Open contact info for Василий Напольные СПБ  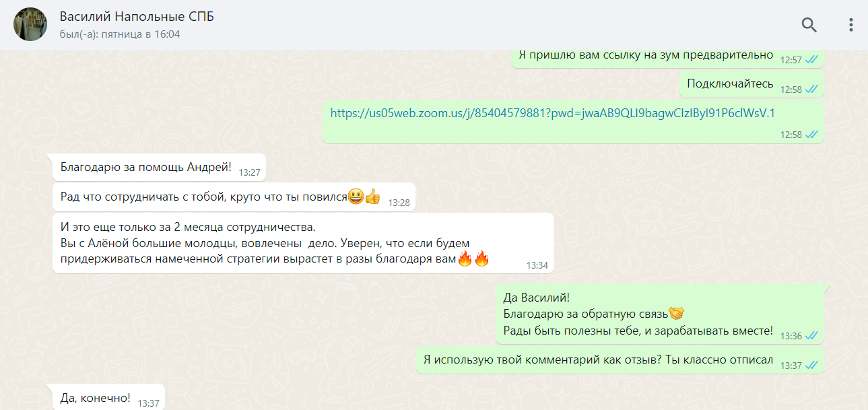point(137,17)
